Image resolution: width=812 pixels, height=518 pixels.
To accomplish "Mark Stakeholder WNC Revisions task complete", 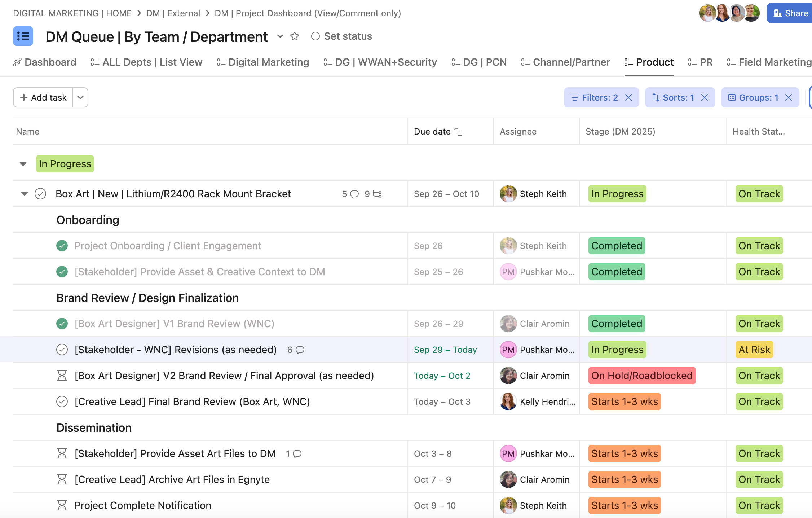I will click(x=62, y=350).
